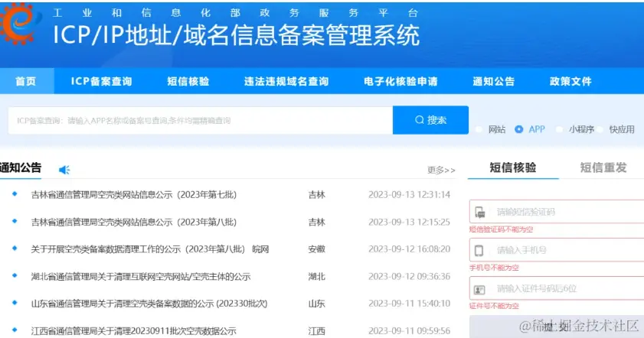Select the APP radio option
This screenshot has height=338, width=644.
pos(519,129)
